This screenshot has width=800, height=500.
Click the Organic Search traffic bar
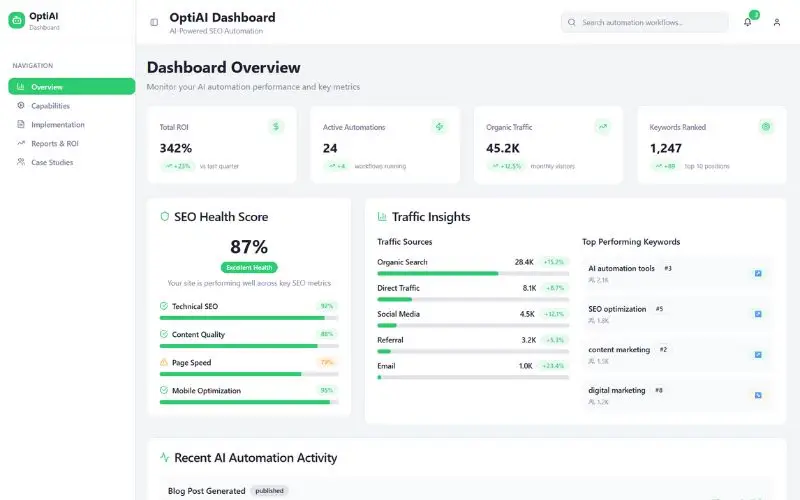pyautogui.click(x=473, y=273)
